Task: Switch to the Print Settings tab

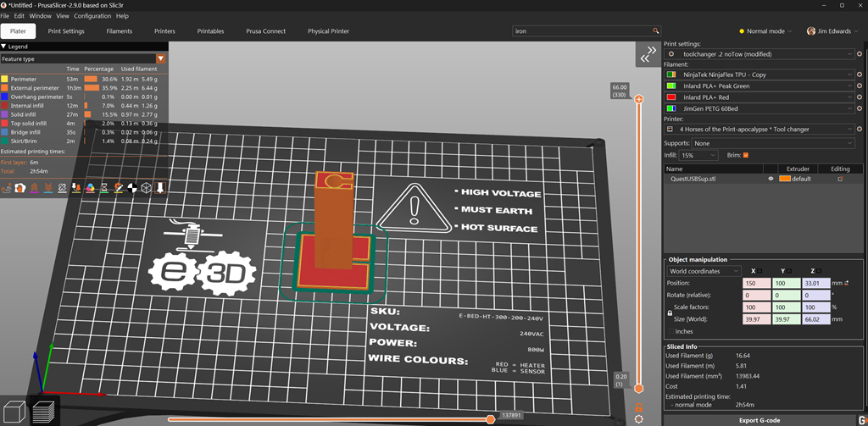Action: pyautogui.click(x=66, y=31)
